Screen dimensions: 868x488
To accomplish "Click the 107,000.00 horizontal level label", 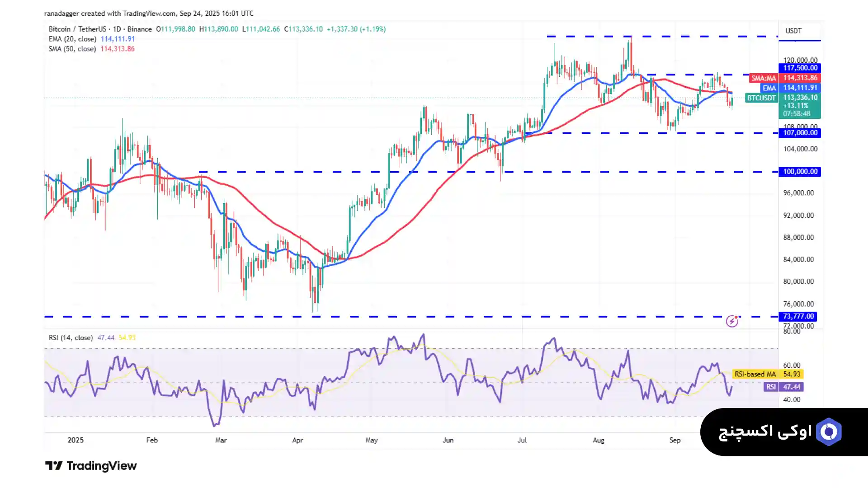I will tap(800, 133).
